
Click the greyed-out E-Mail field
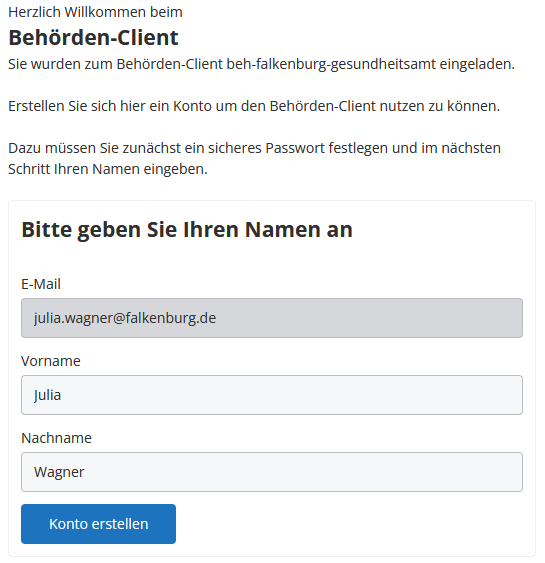[x=272, y=318]
